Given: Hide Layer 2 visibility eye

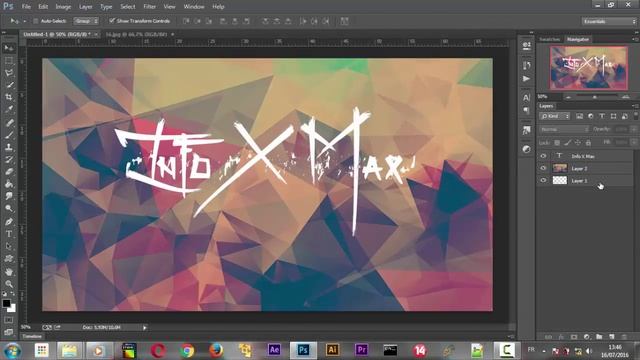Looking at the screenshot, I should tap(543, 168).
